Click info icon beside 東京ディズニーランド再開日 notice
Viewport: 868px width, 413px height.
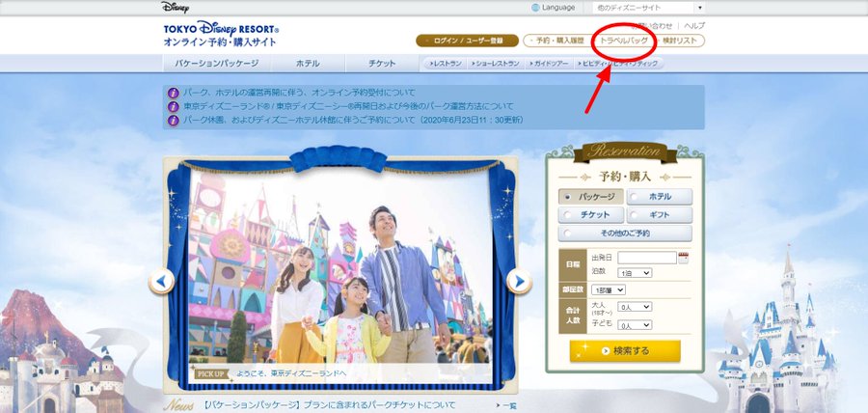[174, 106]
